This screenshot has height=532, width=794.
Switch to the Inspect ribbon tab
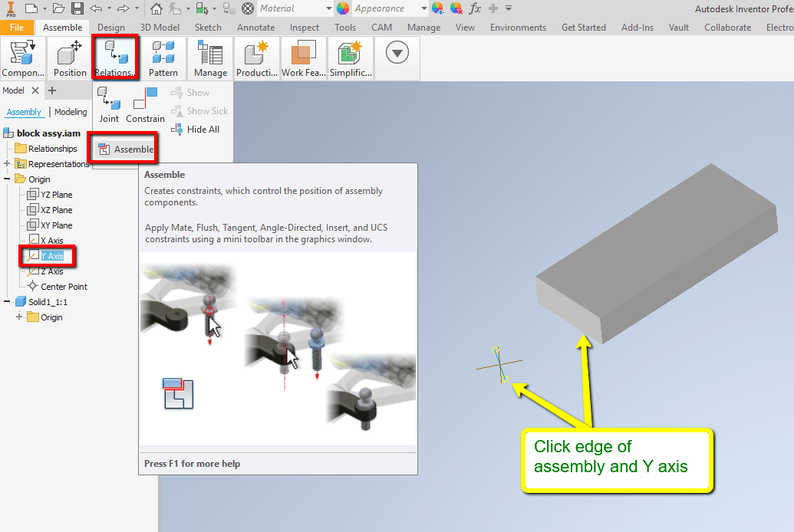(304, 27)
